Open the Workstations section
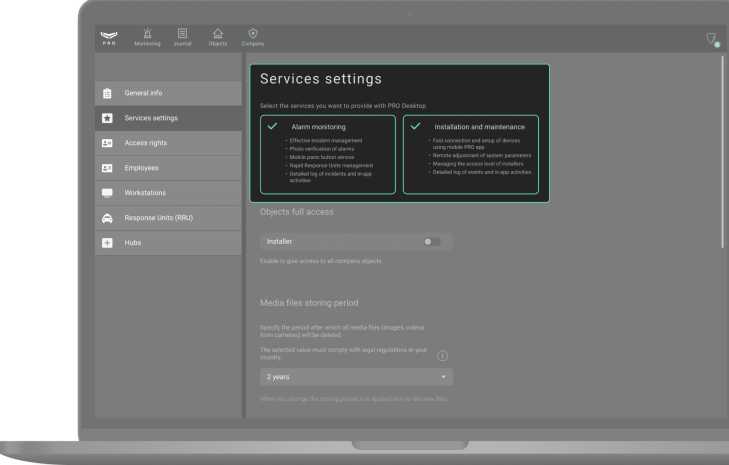This screenshot has width=729, height=465. coord(145,193)
